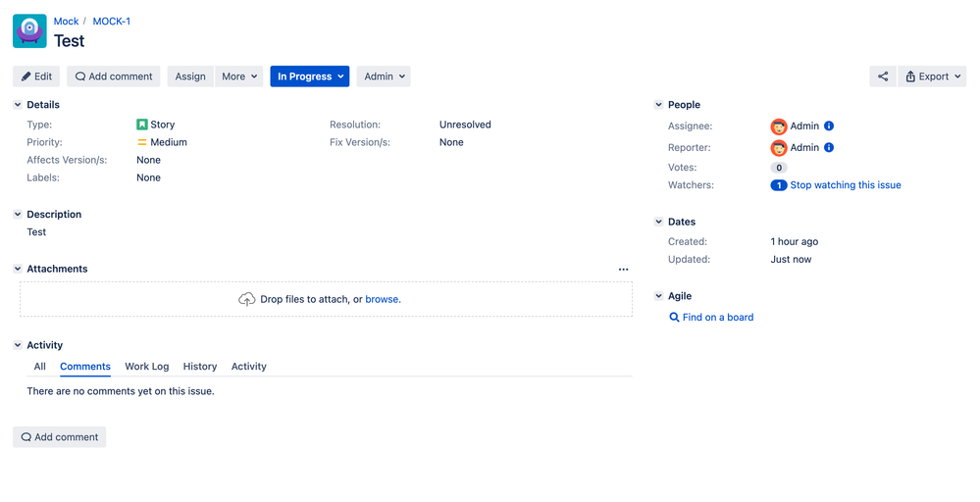Click the browse link for attachments
Image resolution: width=980 pixels, height=502 pixels.
point(384,299)
